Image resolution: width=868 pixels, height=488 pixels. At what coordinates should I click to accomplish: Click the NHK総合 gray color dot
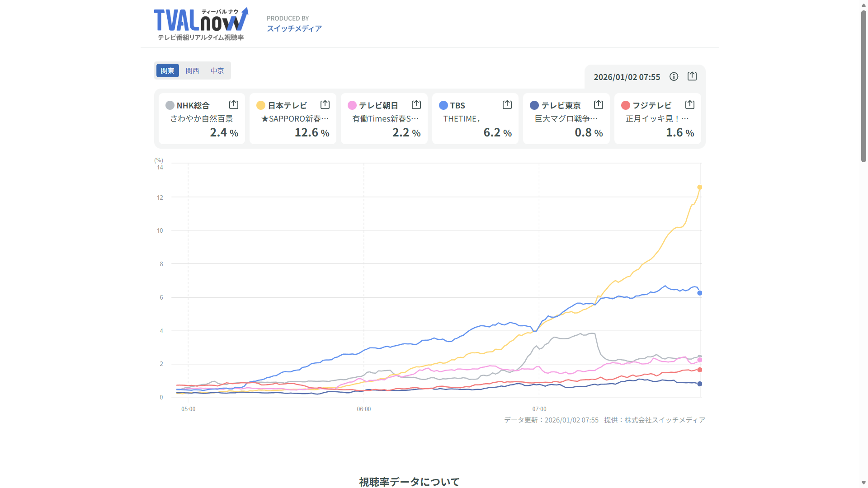pyautogui.click(x=170, y=105)
